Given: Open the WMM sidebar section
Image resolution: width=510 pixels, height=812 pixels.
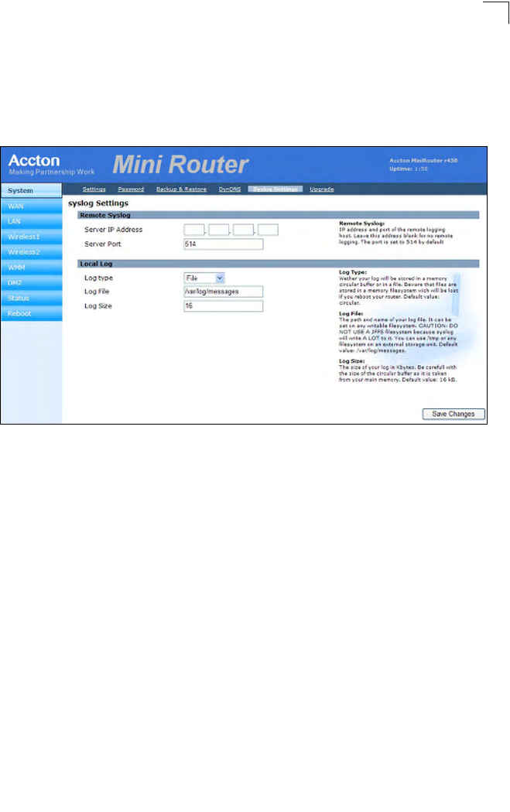Looking at the screenshot, I should (x=31, y=268).
